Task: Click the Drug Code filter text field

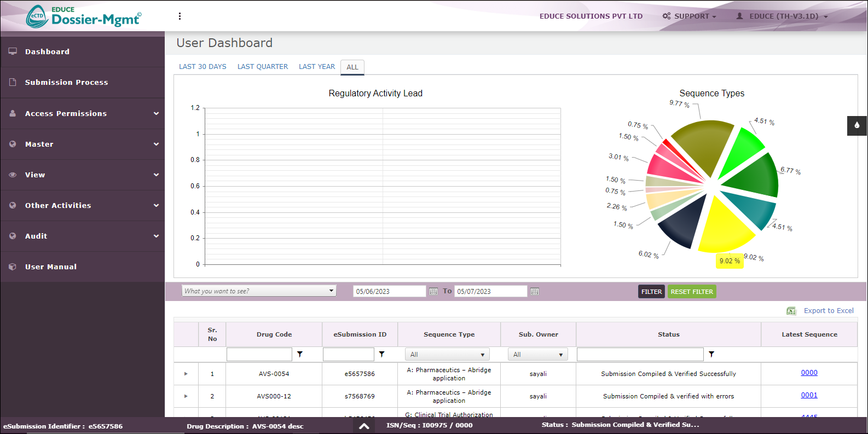Action: (x=259, y=355)
